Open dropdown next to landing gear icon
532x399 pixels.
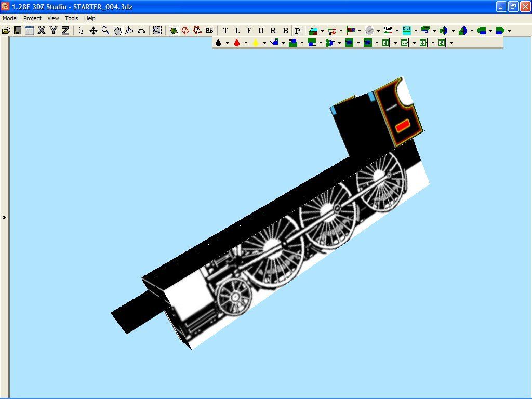[x=341, y=31]
